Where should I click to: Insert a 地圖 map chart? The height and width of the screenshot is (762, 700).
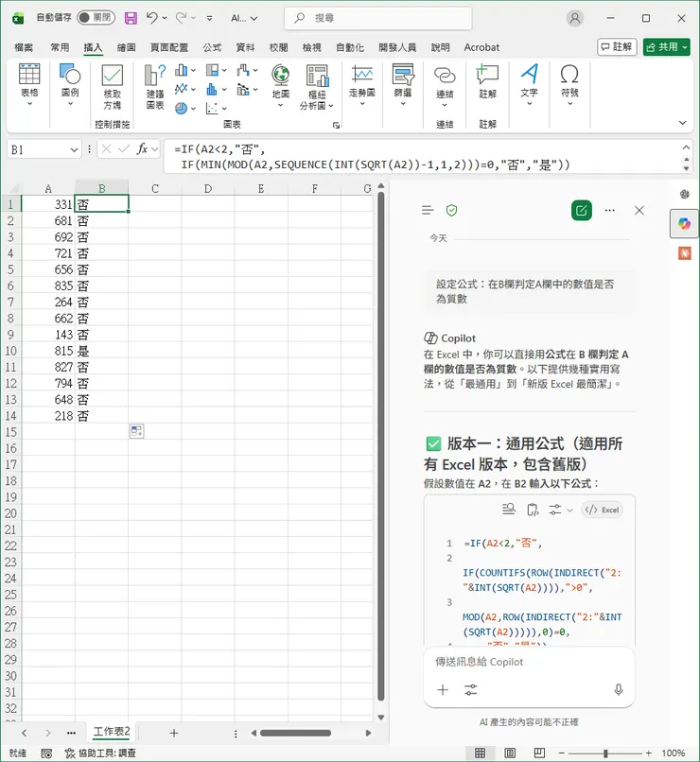[x=281, y=85]
